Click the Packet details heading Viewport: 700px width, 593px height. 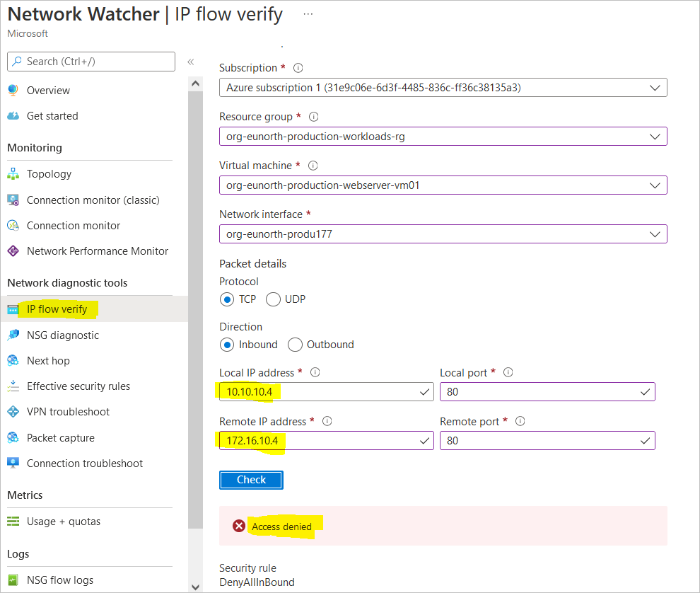[252, 264]
